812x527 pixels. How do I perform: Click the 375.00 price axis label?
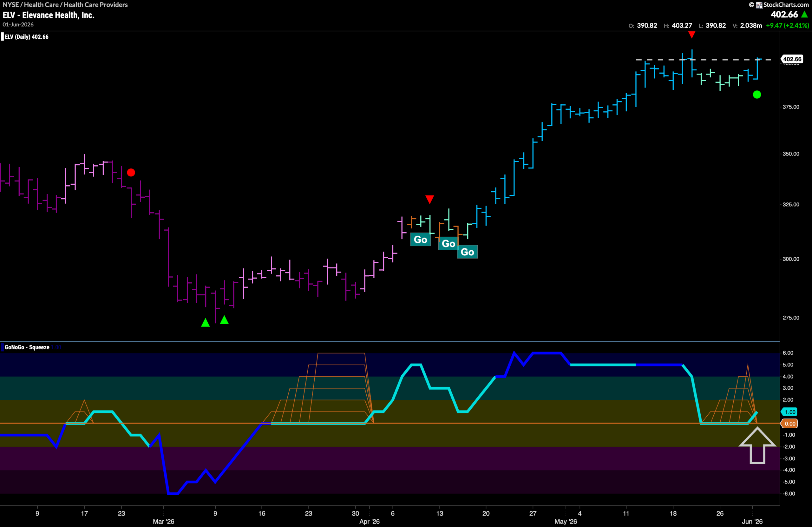pyautogui.click(x=791, y=107)
